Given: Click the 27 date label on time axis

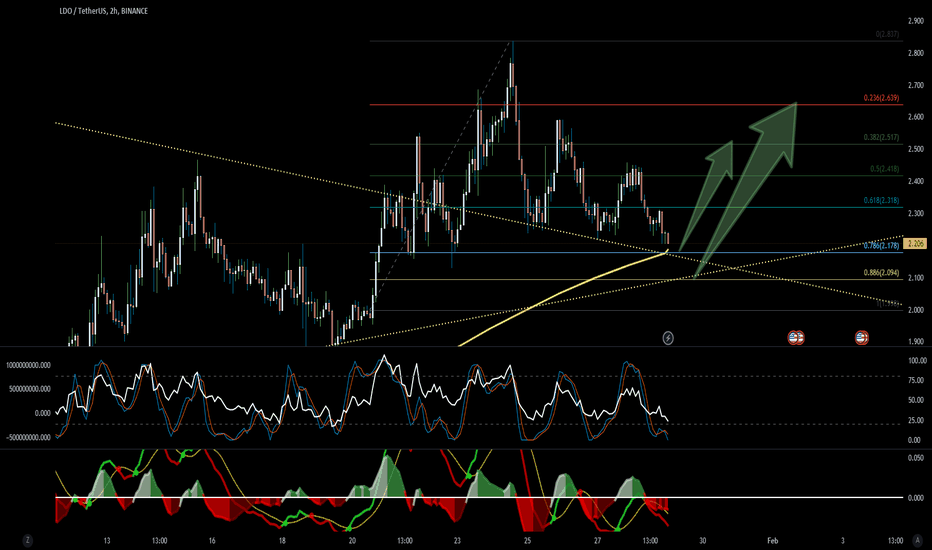Looking at the screenshot, I should click(597, 540).
